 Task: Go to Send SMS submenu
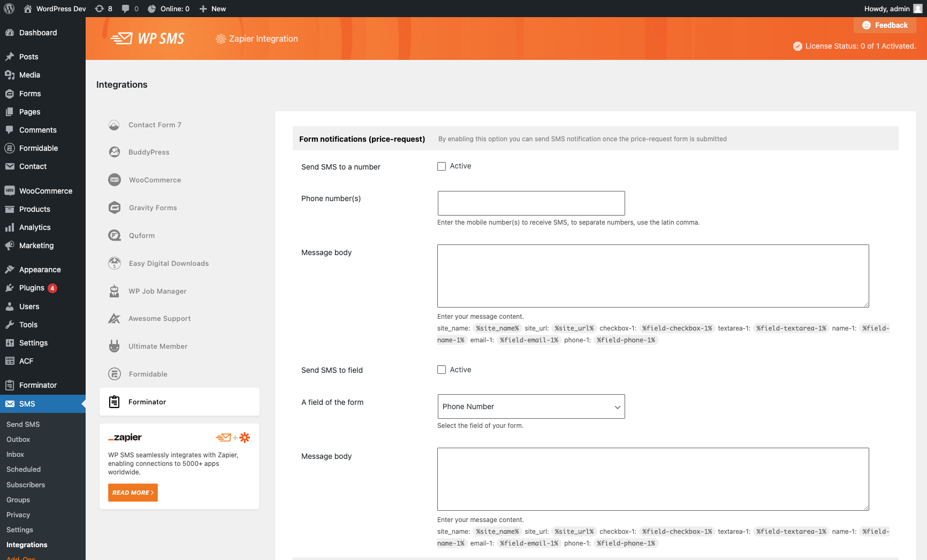pyautogui.click(x=23, y=424)
